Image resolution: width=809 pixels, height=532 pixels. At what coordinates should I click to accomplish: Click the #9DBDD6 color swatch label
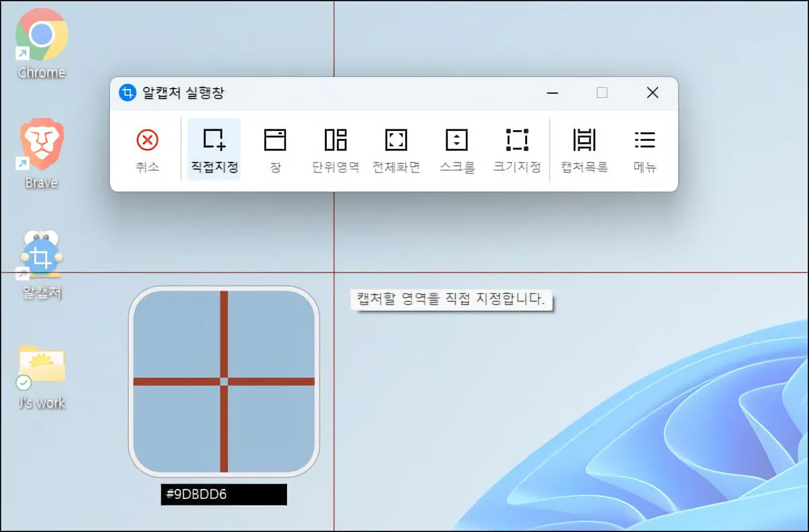222,494
